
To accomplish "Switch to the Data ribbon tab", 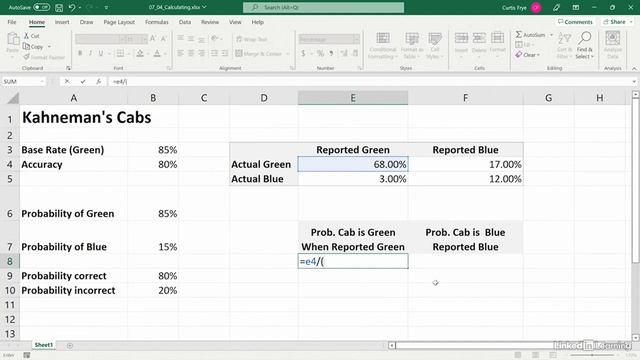I will coord(185,22).
